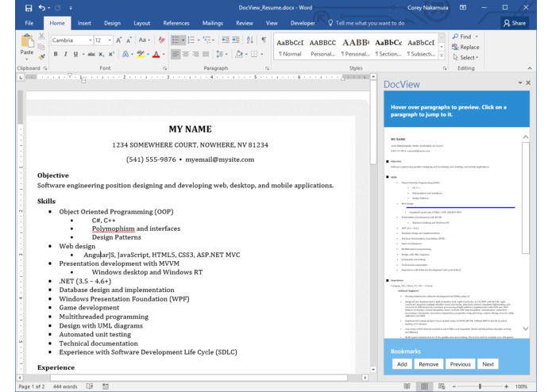
Task: Open the Select dropdown in the Editing group
Action: (x=465, y=57)
